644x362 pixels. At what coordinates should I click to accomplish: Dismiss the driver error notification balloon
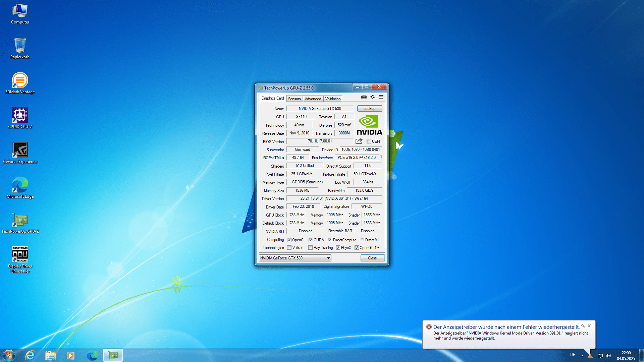[x=589, y=326]
